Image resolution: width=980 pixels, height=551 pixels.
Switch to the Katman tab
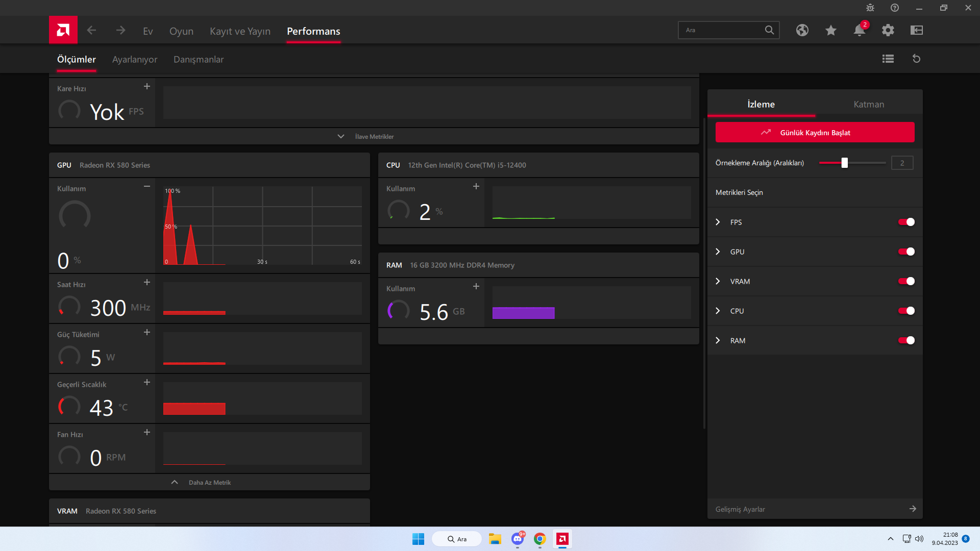pyautogui.click(x=869, y=105)
